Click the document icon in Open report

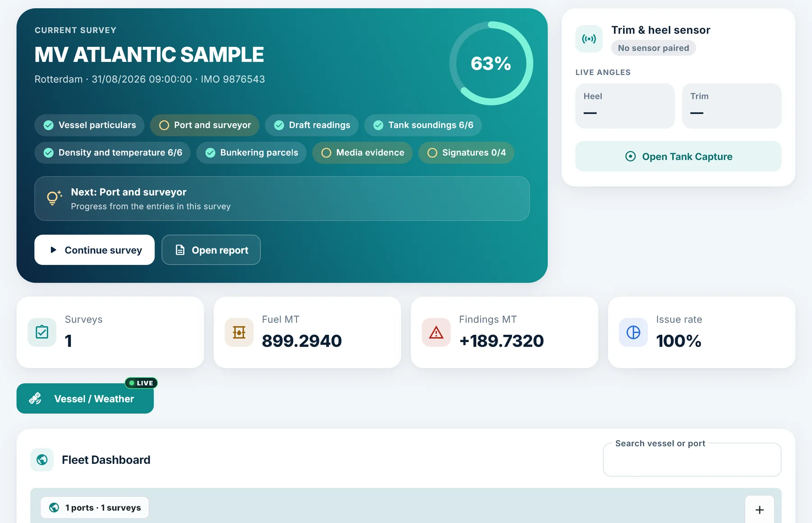[x=180, y=250]
